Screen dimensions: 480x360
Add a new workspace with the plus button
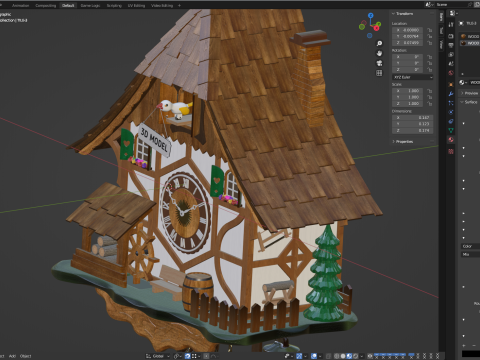pyautogui.click(x=179, y=5)
